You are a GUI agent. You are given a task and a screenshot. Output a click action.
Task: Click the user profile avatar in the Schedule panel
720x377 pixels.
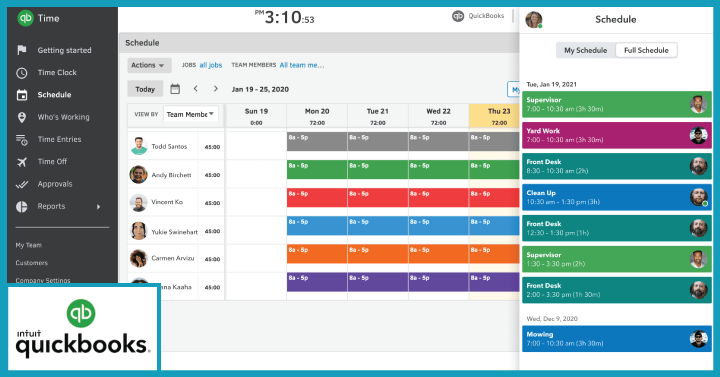tap(534, 20)
